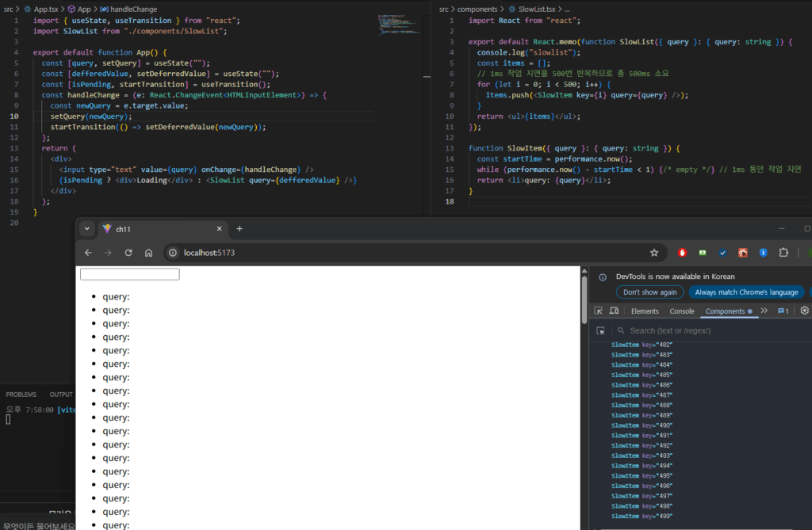Click the browser reload button

point(128,253)
